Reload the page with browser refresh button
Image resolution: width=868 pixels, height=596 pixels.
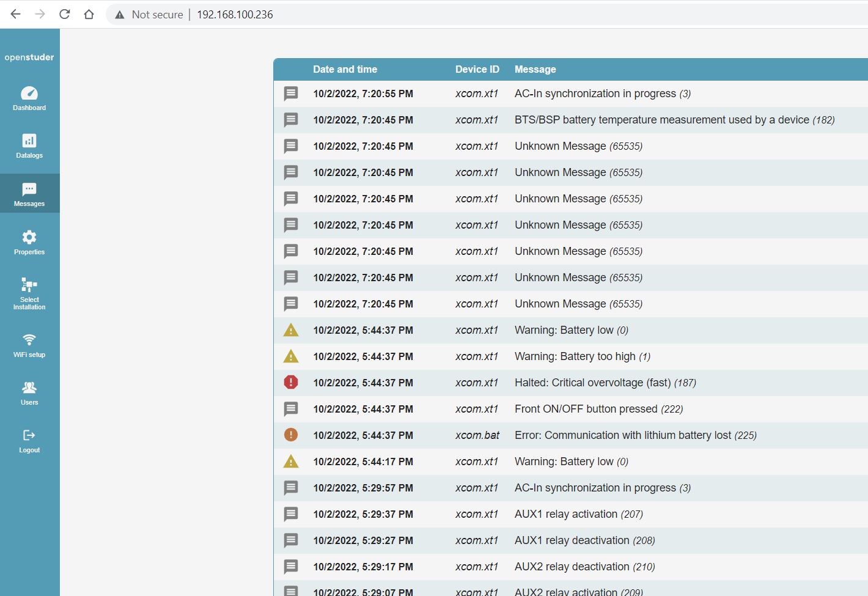(65, 14)
